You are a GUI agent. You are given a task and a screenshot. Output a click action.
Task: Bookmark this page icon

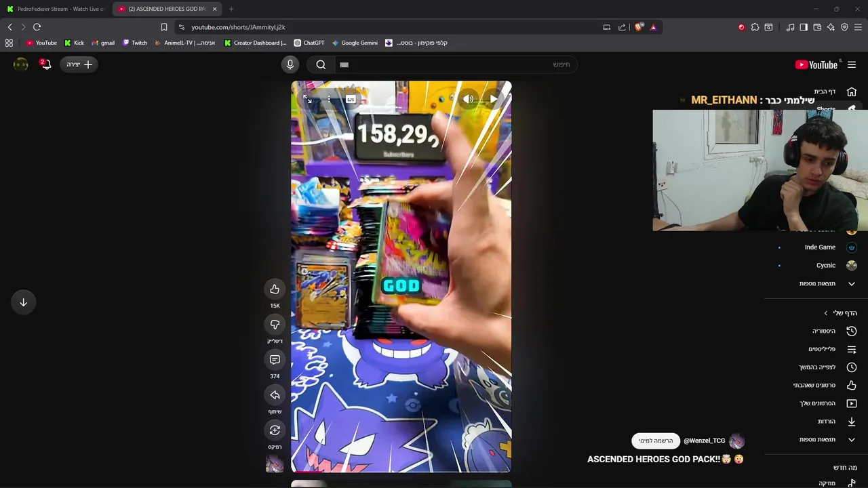pyautogui.click(x=163, y=27)
